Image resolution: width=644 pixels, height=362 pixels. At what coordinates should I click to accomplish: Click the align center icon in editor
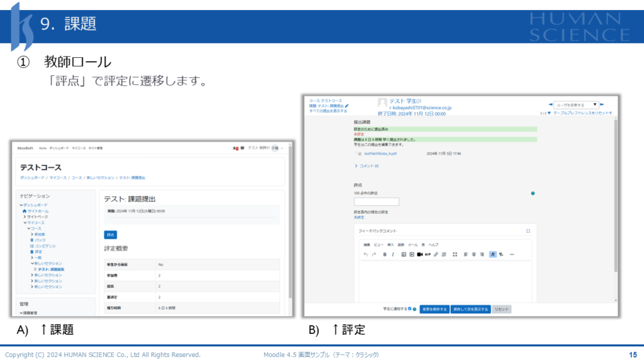coord(474,255)
